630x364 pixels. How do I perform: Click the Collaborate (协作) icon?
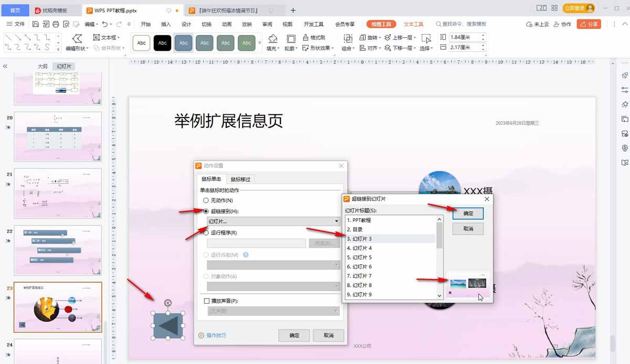pos(556,24)
